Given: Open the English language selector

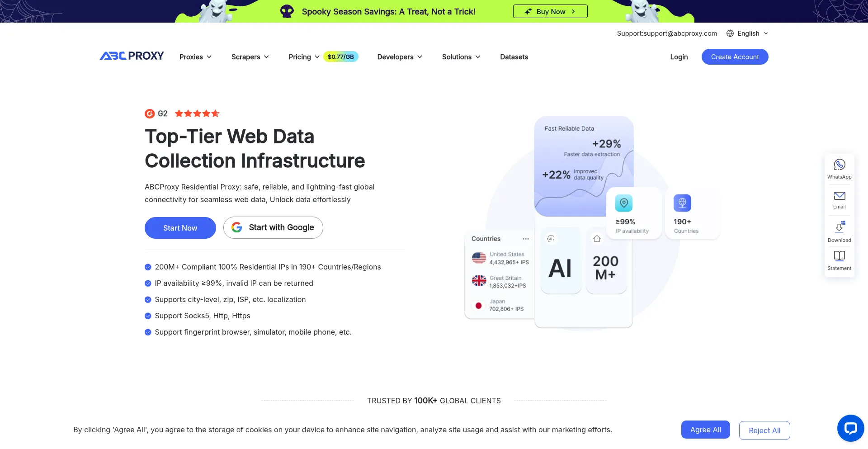Looking at the screenshot, I should [748, 33].
